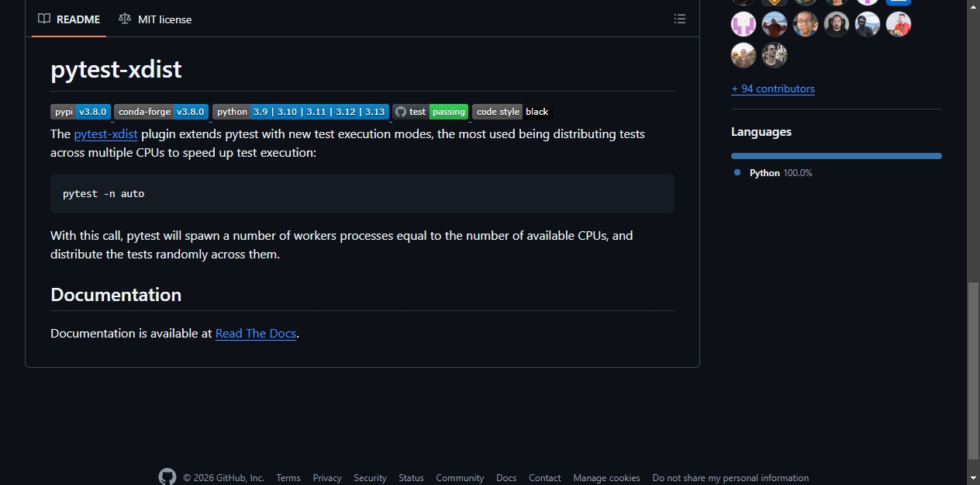Open contributor avatar of hooded person near mountains
The width and height of the screenshot is (980, 485).
click(868, 24)
